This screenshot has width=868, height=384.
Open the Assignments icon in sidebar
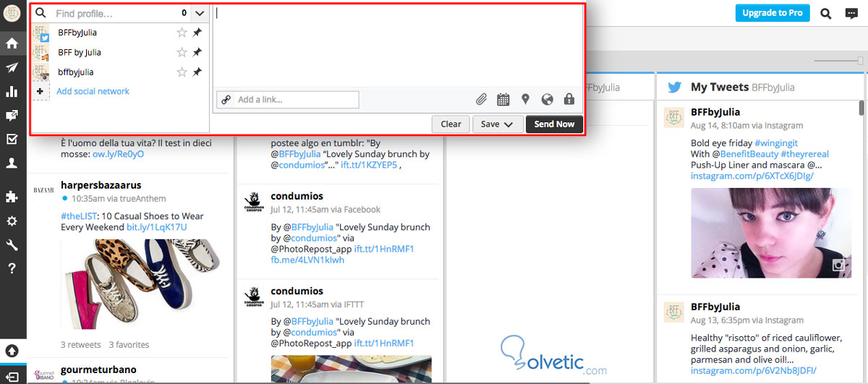[12, 116]
